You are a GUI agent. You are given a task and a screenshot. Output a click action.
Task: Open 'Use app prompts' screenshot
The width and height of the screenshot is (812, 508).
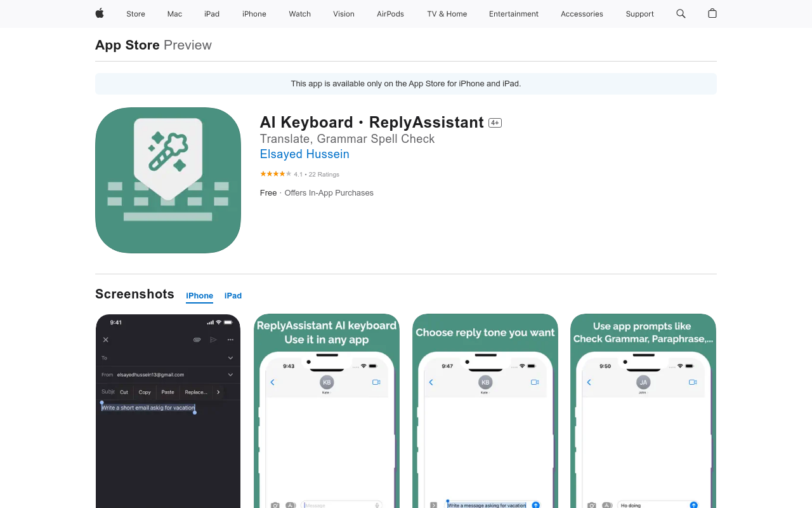click(643, 411)
